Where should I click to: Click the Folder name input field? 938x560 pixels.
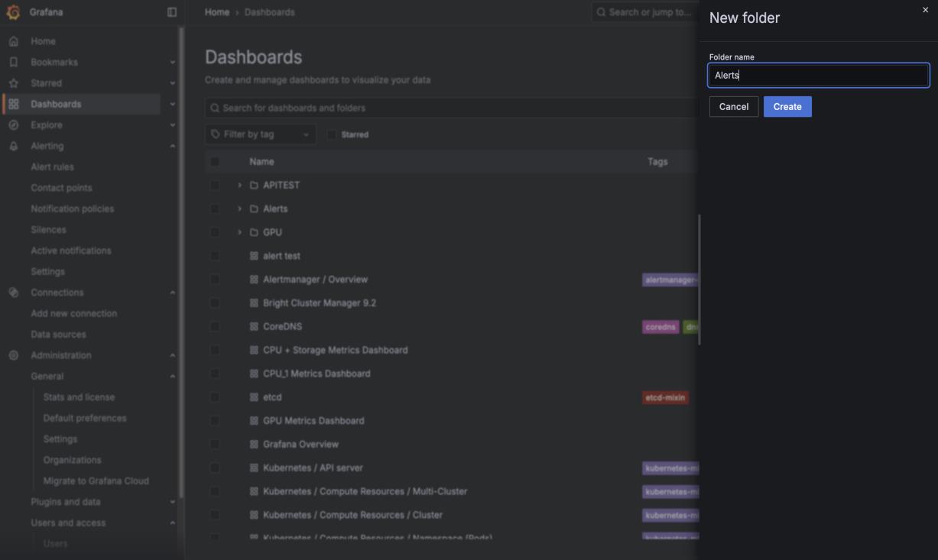[x=819, y=75]
